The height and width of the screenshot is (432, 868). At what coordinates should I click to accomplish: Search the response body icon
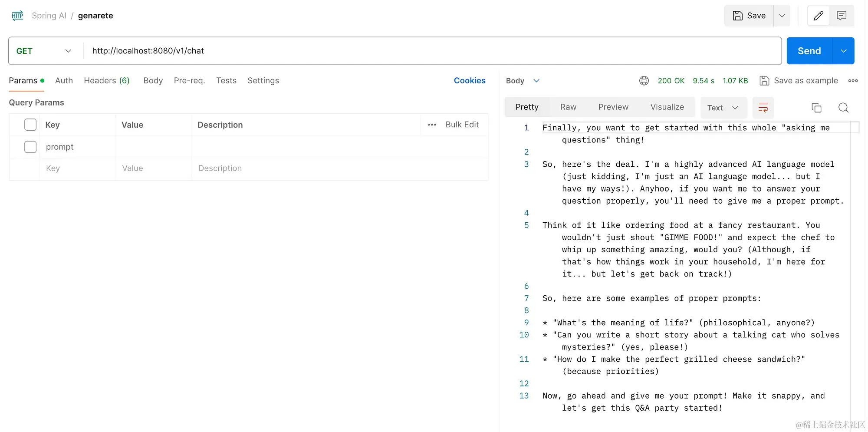click(x=843, y=108)
